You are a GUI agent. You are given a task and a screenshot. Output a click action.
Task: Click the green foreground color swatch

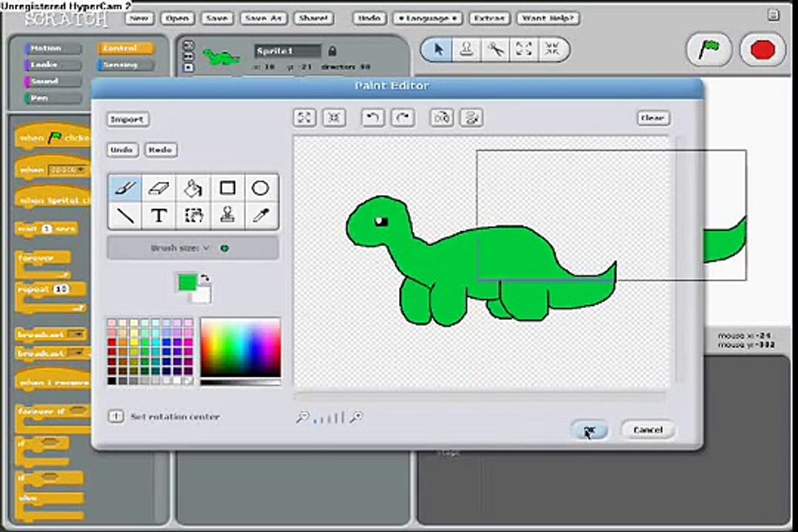pos(187,282)
